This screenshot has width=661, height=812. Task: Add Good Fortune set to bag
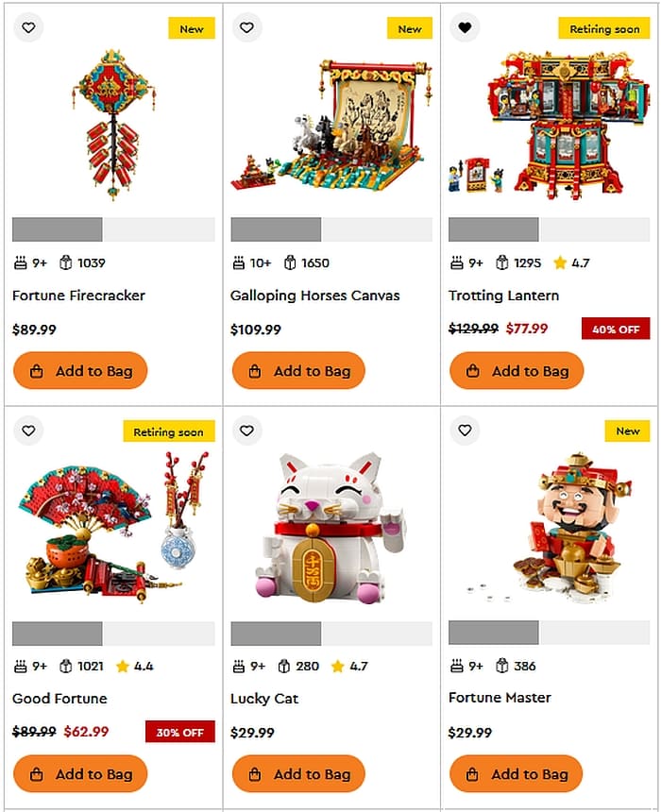[x=80, y=773]
